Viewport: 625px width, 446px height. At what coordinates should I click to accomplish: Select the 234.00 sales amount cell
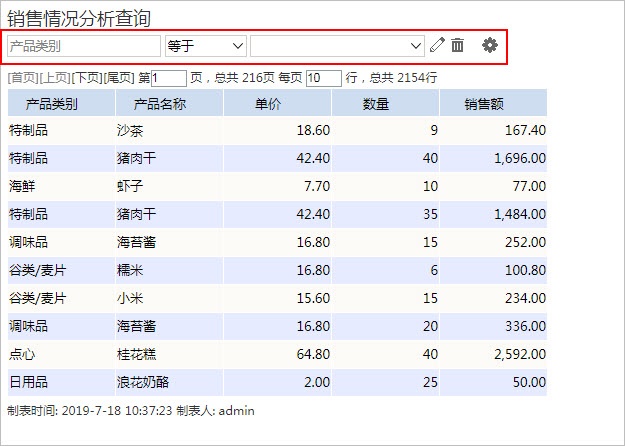tap(493, 299)
